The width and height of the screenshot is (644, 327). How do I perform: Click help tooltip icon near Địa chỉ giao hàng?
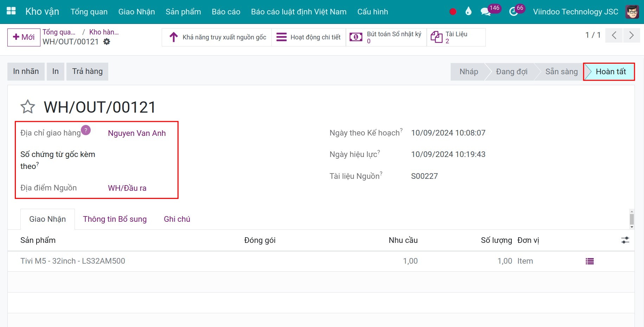click(86, 130)
